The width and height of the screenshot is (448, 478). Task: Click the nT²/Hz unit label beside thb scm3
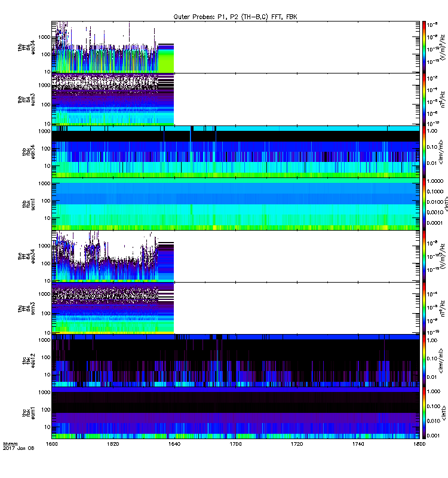[443, 99]
